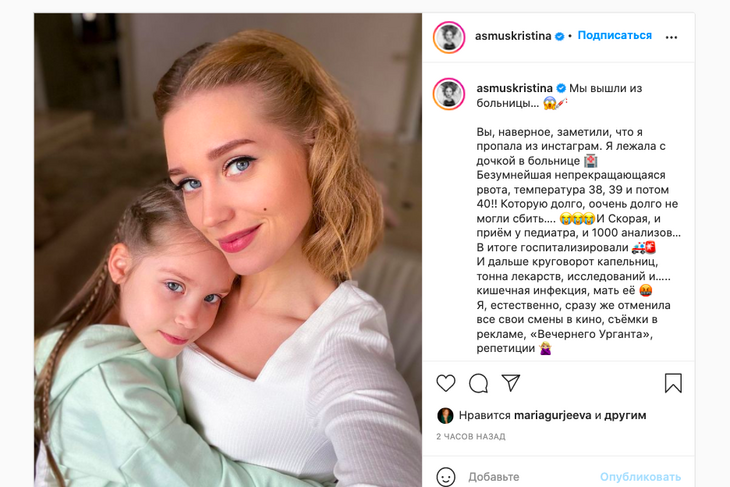
Task: Click the 2 часов назад timestamp
Action: click(x=471, y=437)
